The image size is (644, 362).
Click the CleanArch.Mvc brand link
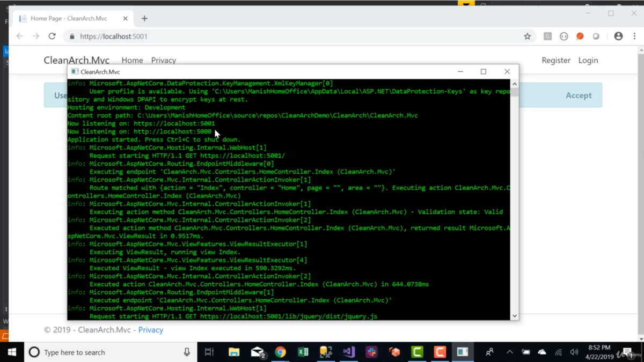(76, 60)
